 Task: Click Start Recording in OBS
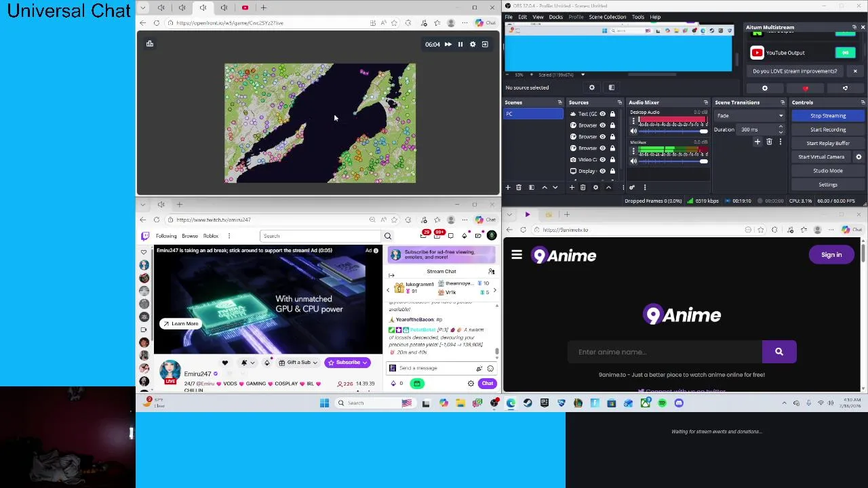[828, 129]
